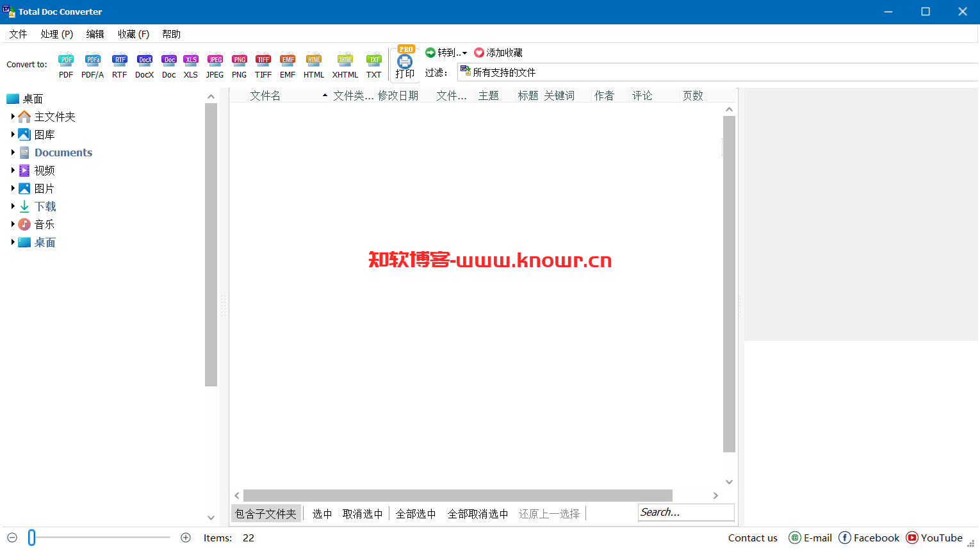Screen dimensions: 980x551
Task: Open the YouTube channel link
Action: tap(935, 538)
